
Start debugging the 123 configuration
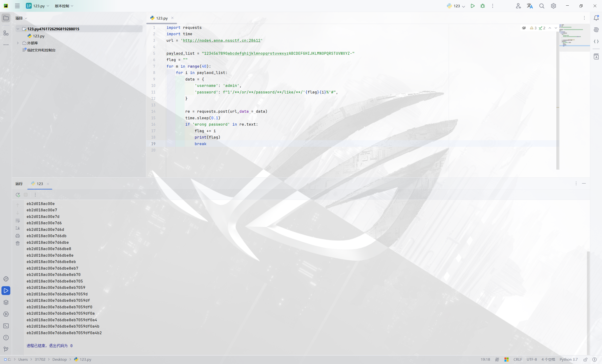(483, 6)
